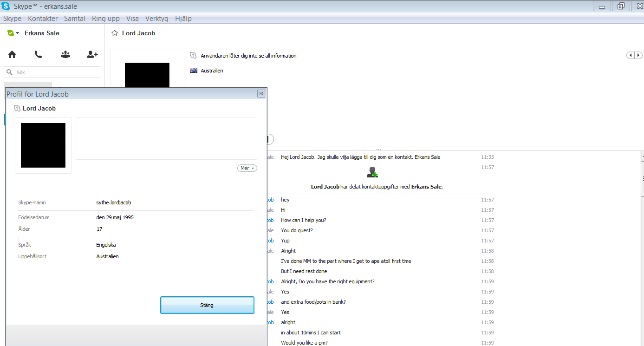Open the Ring upp menu
Viewport: 644px width, 346px height.
(106, 19)
